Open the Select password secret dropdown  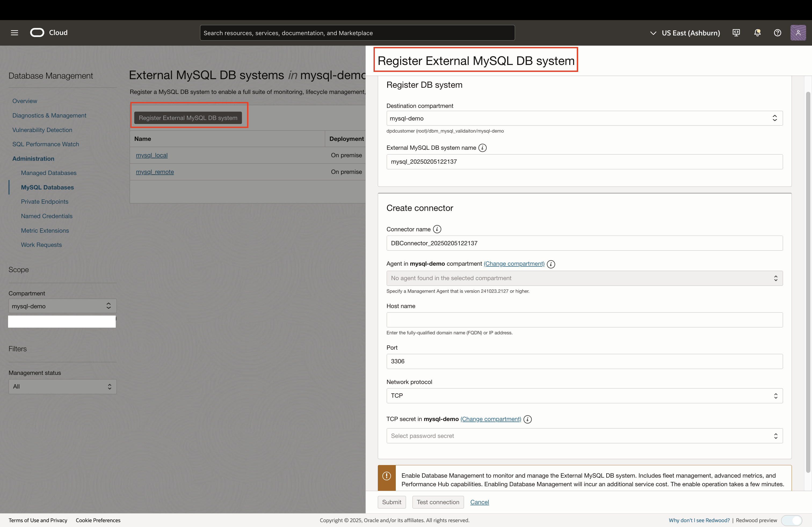(x=776, y=436)
